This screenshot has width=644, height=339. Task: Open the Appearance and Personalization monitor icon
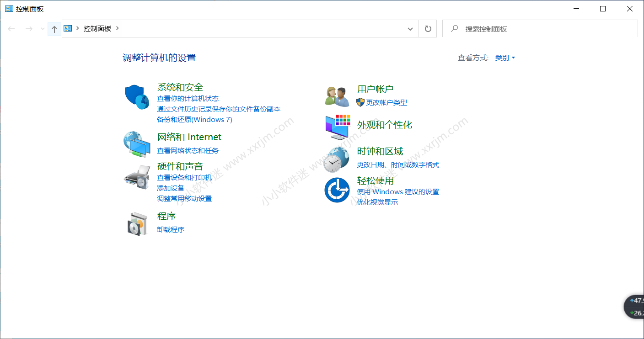pos(337,127)
